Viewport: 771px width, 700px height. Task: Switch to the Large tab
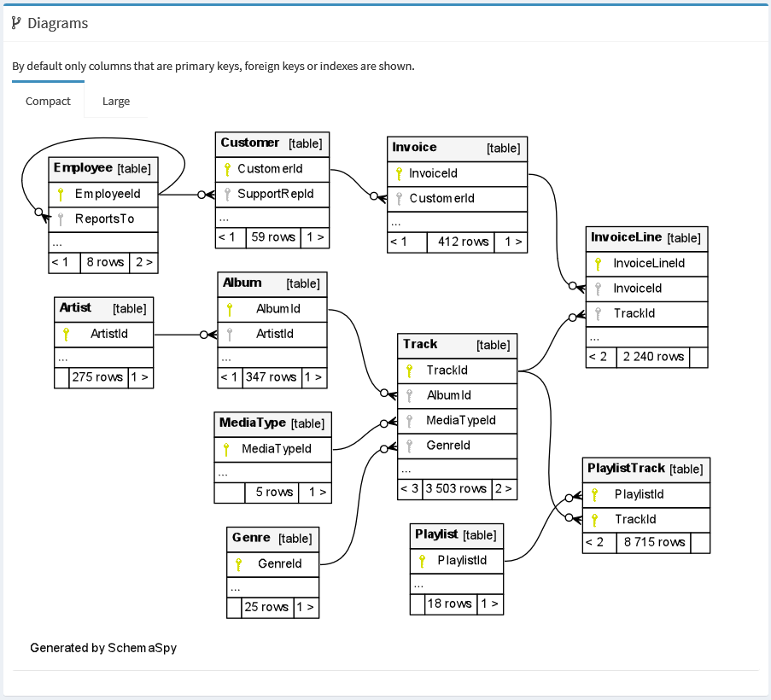(x=116, y=101)
